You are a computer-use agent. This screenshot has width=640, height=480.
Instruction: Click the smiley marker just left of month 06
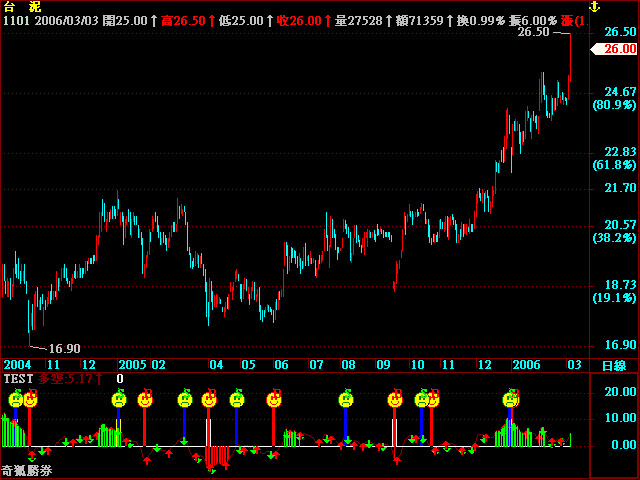(x=273, y=400)
